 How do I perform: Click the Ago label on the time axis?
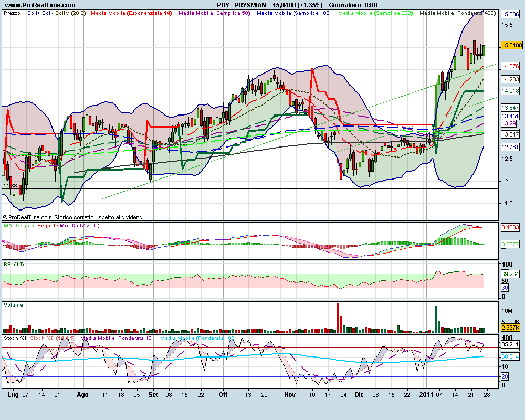83,395
